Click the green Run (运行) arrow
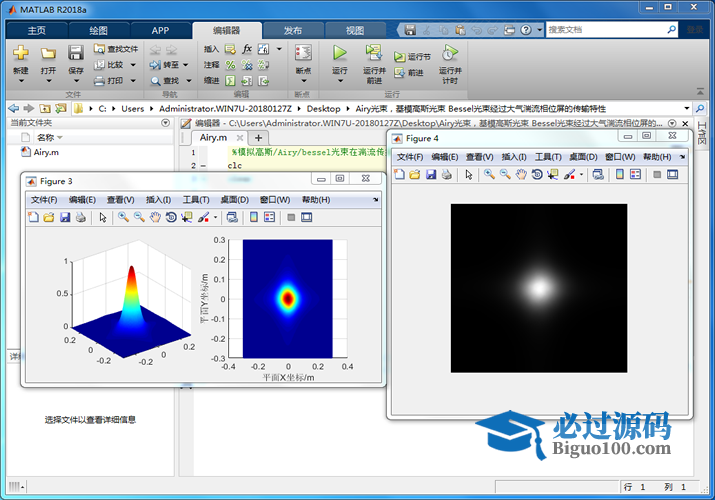715x500 pixels. pyautogui.click(x=339, y=53)
